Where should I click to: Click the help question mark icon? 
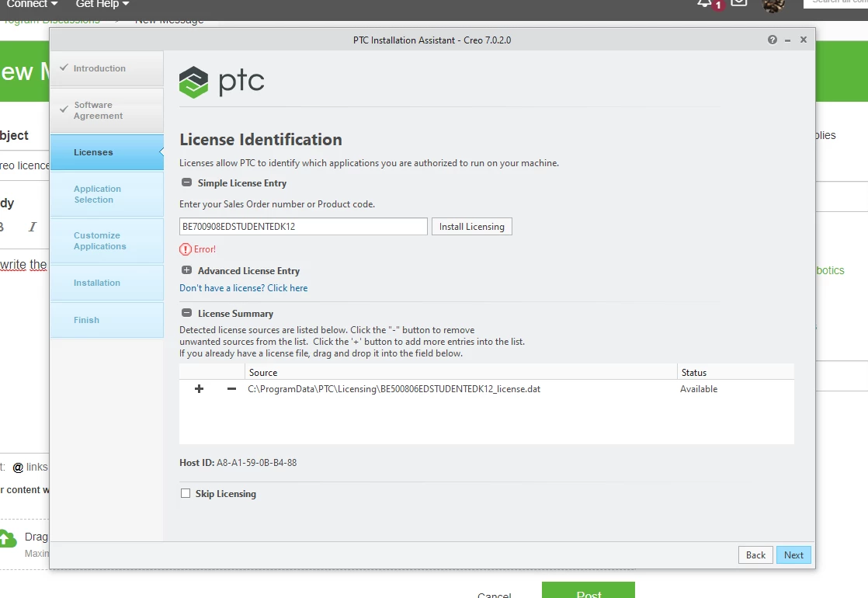[773, 40]
